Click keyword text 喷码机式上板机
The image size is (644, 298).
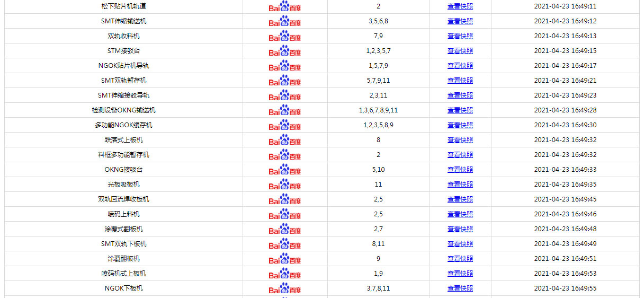point(123,274)
